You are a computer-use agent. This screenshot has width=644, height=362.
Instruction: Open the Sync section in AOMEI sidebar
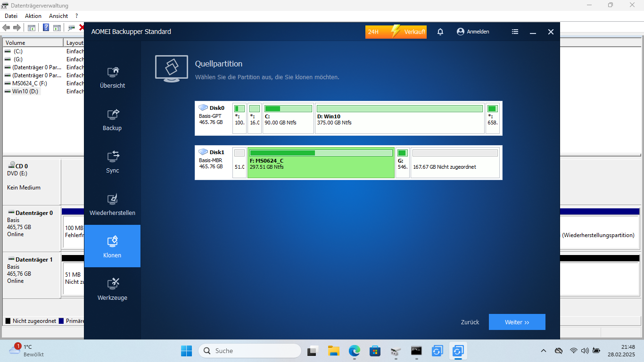click(112, 163)
